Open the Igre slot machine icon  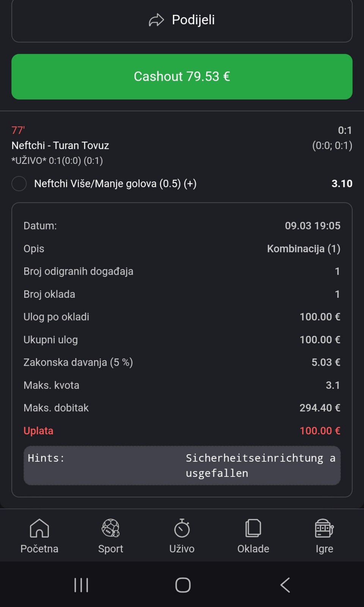[324, 528]
